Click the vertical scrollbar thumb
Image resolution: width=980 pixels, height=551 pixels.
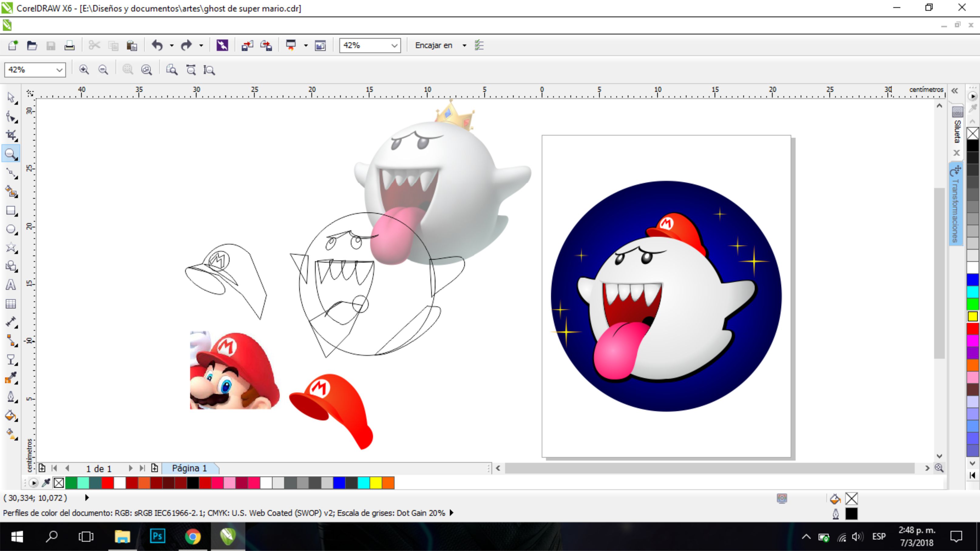pyautogui.click(x=939, y=273)
